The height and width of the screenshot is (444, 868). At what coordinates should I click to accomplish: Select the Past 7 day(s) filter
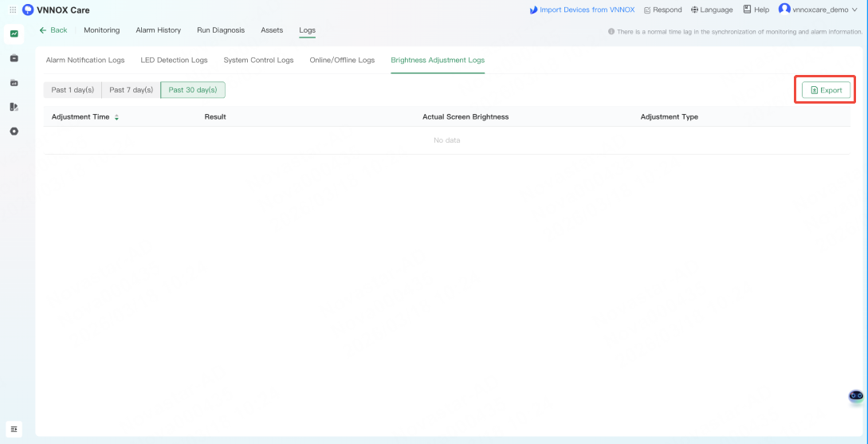131,90
